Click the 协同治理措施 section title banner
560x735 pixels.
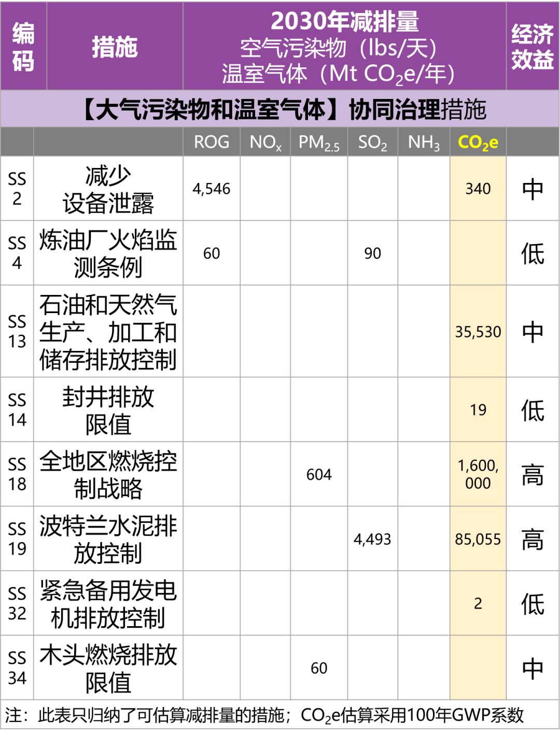280,109
